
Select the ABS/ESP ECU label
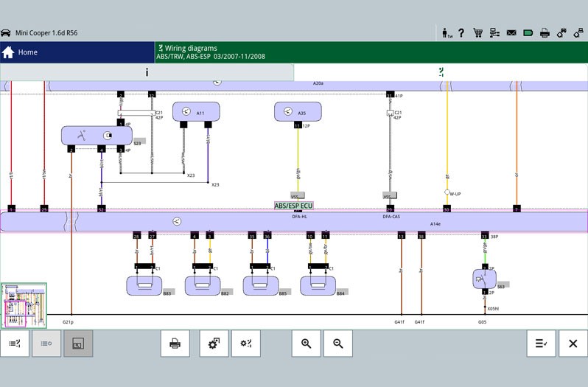coord(293,206)
